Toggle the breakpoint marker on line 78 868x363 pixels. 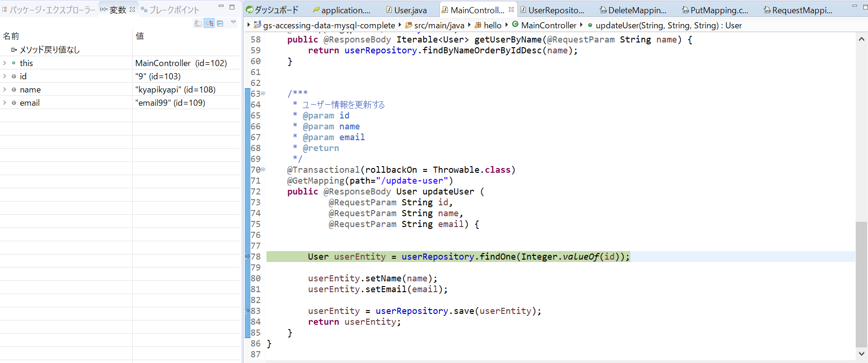pos(247,257)
